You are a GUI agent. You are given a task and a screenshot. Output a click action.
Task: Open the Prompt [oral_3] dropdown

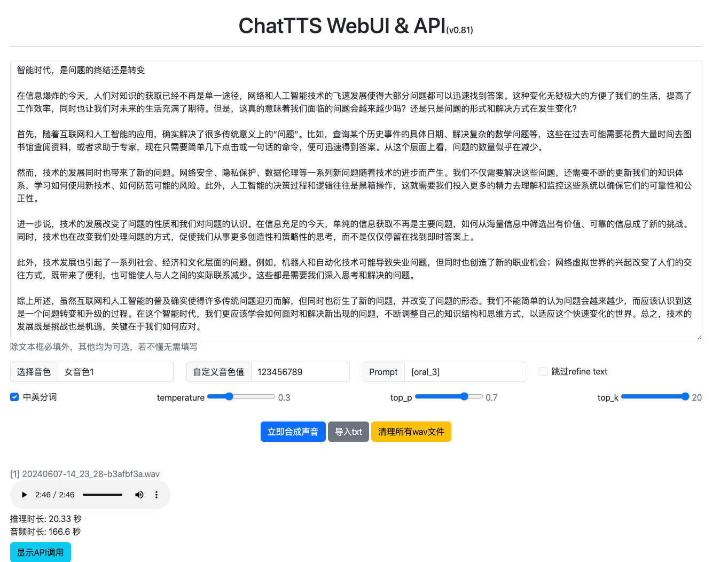[x=465, y=372]
